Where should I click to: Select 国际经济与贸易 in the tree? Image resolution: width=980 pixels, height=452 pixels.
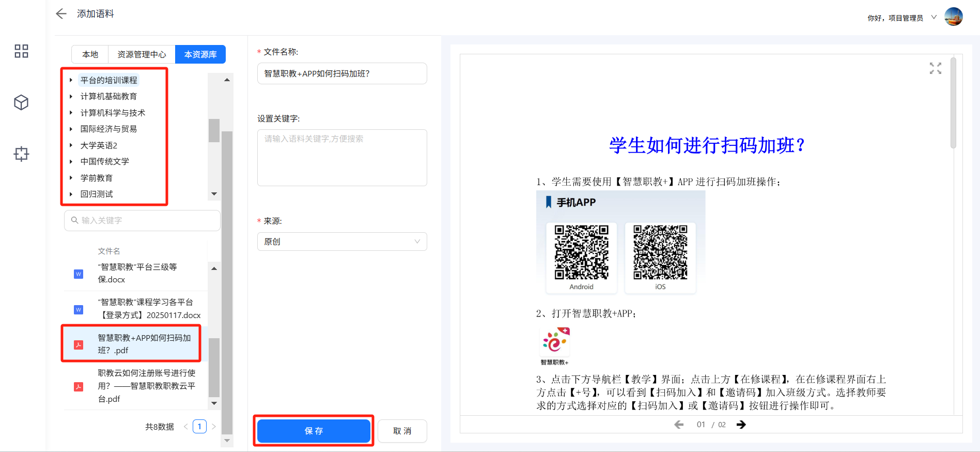pos(108,129)
